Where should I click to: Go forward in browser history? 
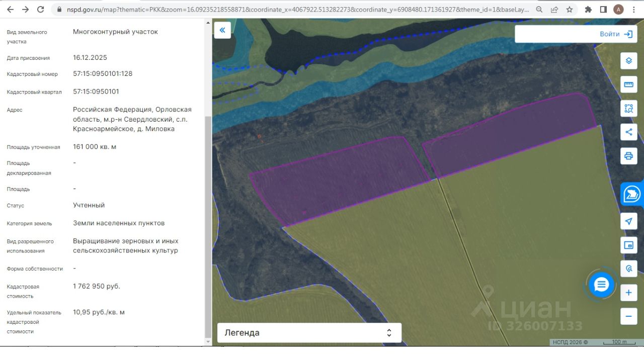[25, 10]
